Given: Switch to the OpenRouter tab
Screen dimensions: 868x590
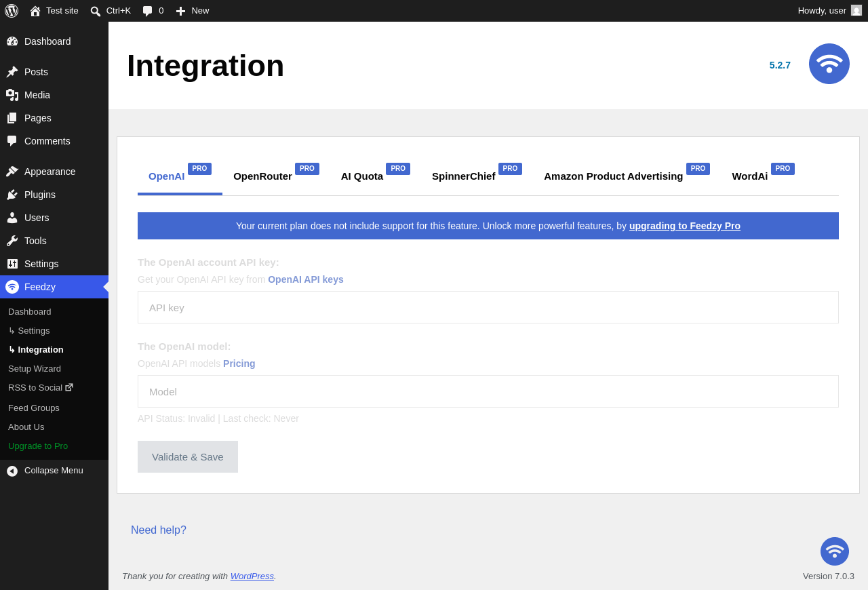Looking at the screenshot, I should tap(262, 176).
